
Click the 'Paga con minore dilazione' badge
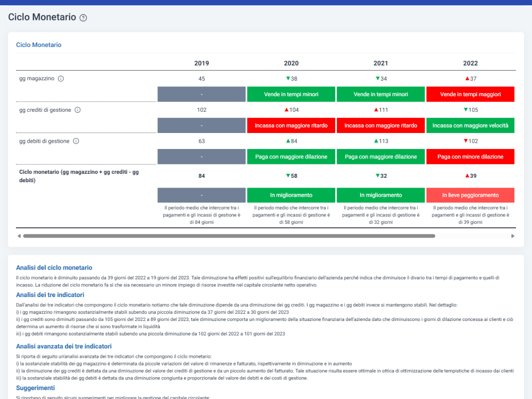(470, 156)
